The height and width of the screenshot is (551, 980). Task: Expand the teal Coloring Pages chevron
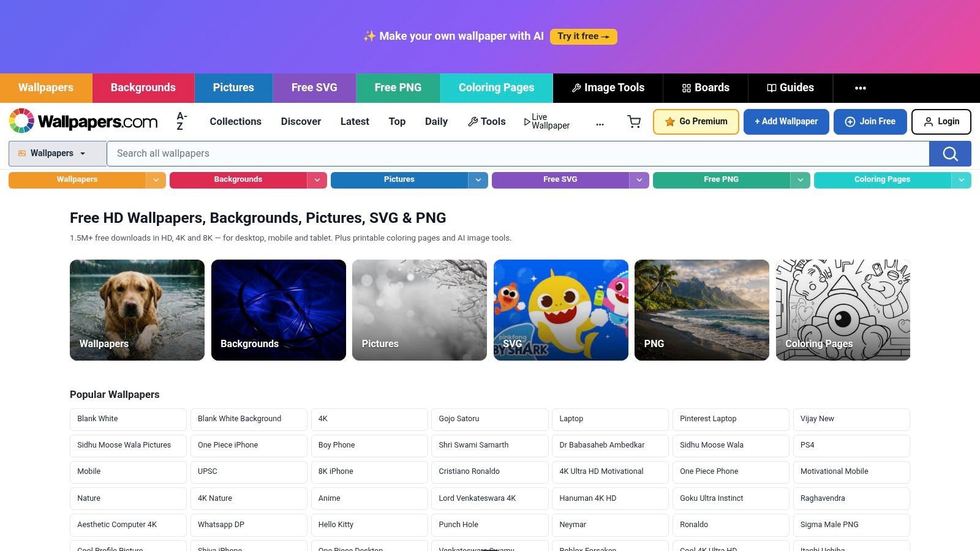click(x=961, y=180)
